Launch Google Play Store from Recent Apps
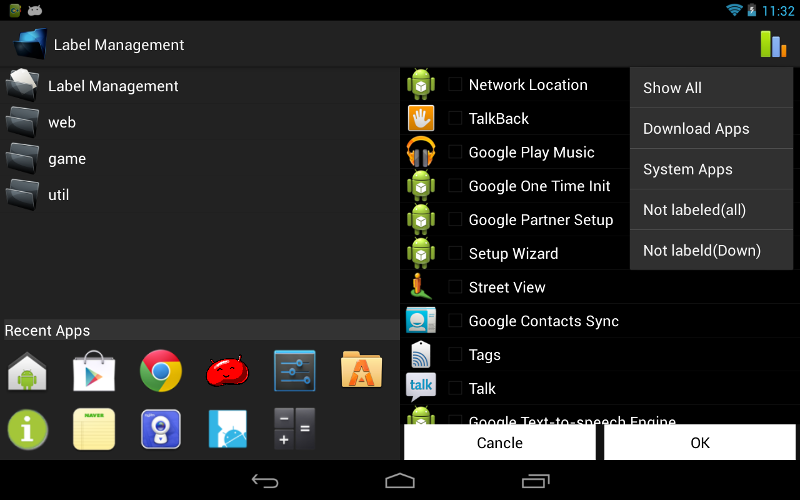 click(x=94, y=371)
